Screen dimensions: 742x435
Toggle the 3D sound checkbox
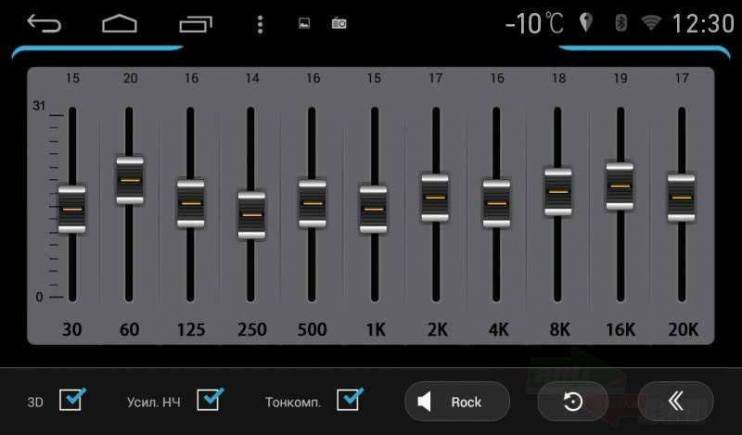click(72, 399)
